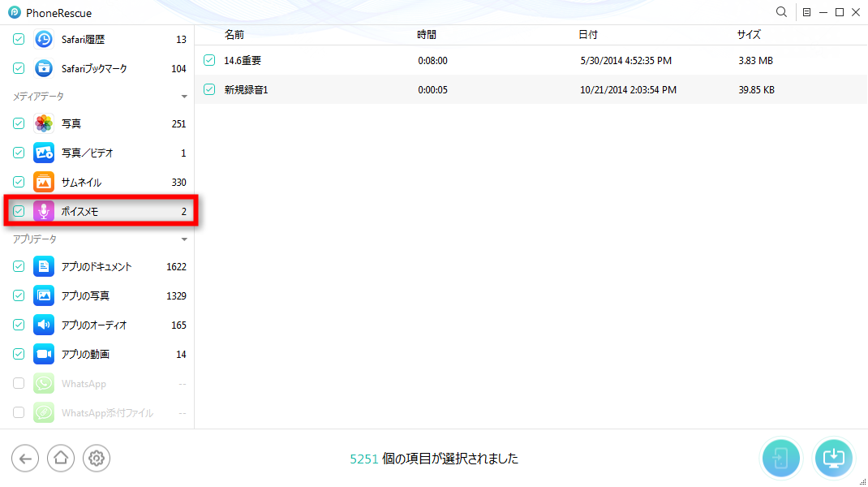Sort by the 時間 column header

pyautogui.click(x=426, y=34)
